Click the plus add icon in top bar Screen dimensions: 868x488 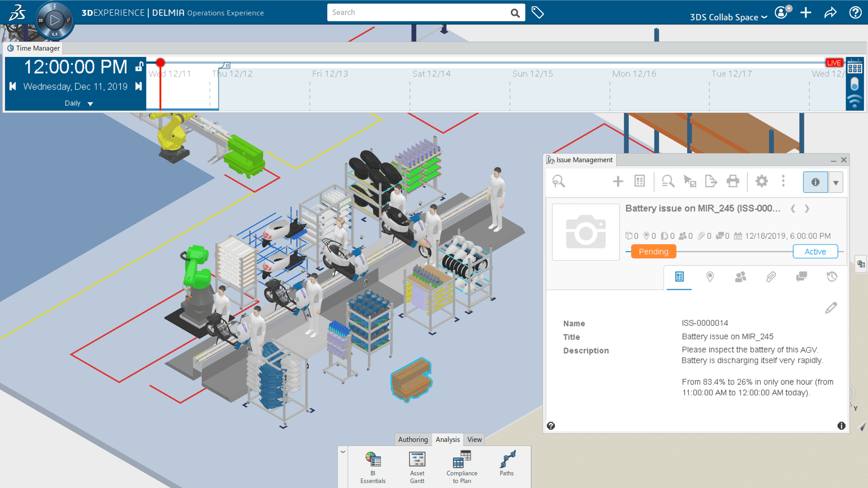coord(806,13)
